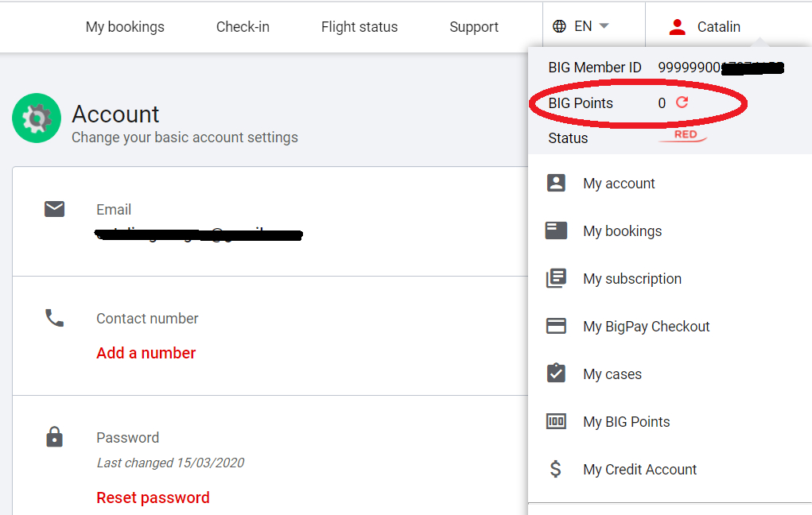Viewport: 812px width, 515px height.
Task: Go to Check-in page
Action: click(243, 27)
